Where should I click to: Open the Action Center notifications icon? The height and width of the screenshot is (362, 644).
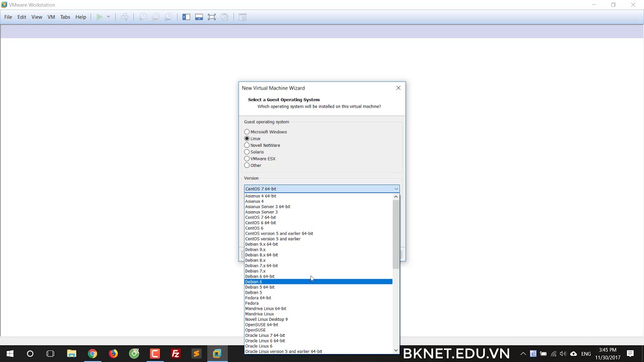pyautogui.click(x=630, y=354)
